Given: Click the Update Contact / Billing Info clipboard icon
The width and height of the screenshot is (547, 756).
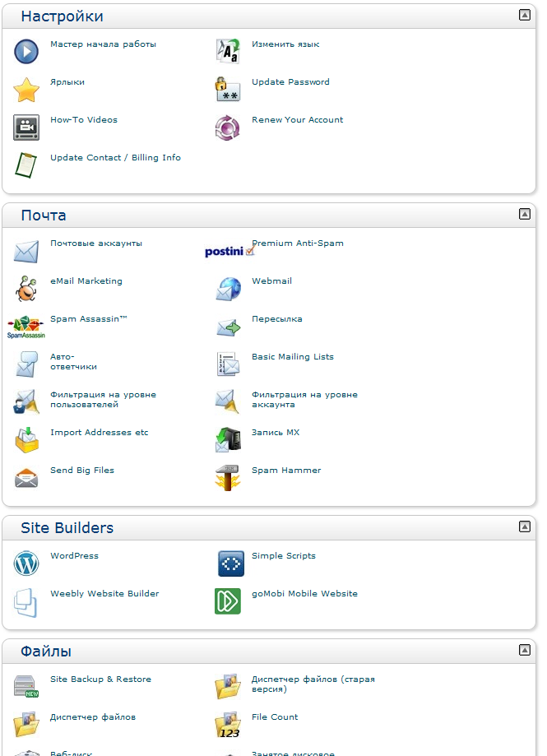Looking at the screenshot, I should [x=25, y=165].
